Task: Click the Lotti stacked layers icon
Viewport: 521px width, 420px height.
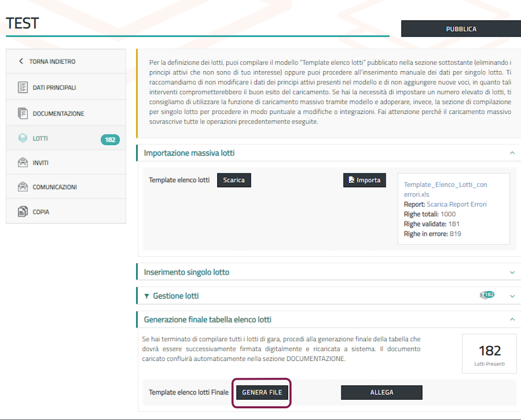Action: [22, 138]
